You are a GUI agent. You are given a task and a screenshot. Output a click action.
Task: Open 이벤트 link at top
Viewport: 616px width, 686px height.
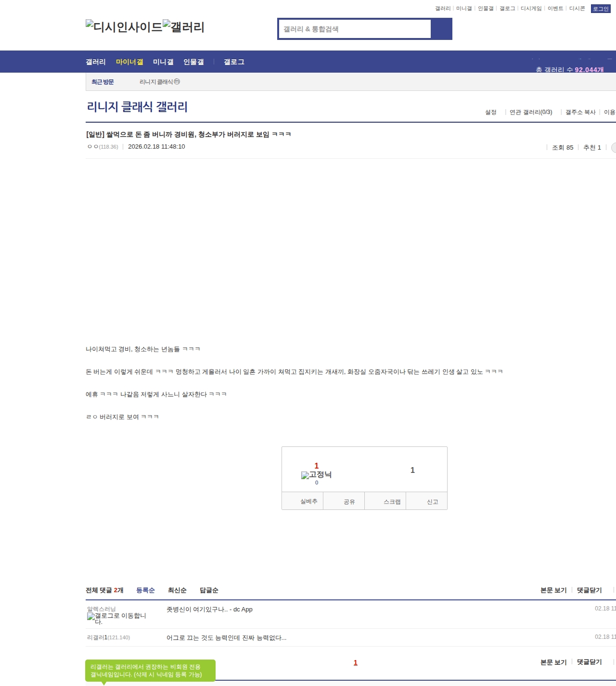pyautogui.click(x=555, y=9)
